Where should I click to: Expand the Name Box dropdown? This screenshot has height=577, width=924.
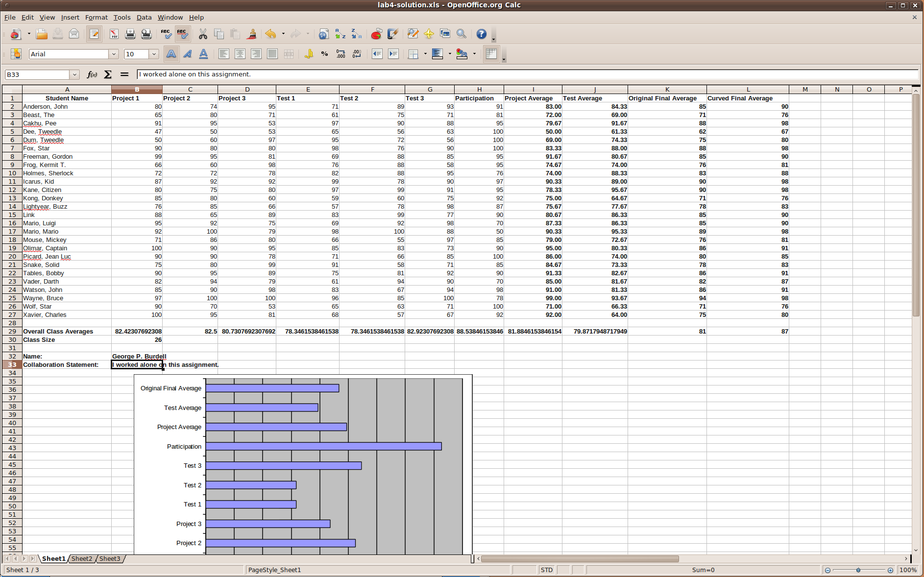74,74
